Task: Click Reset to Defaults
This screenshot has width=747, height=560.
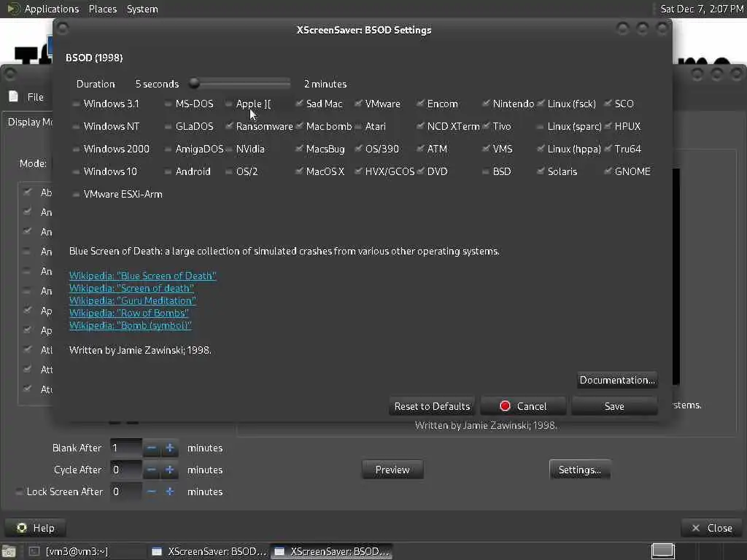Action: (x=432, y=406)
